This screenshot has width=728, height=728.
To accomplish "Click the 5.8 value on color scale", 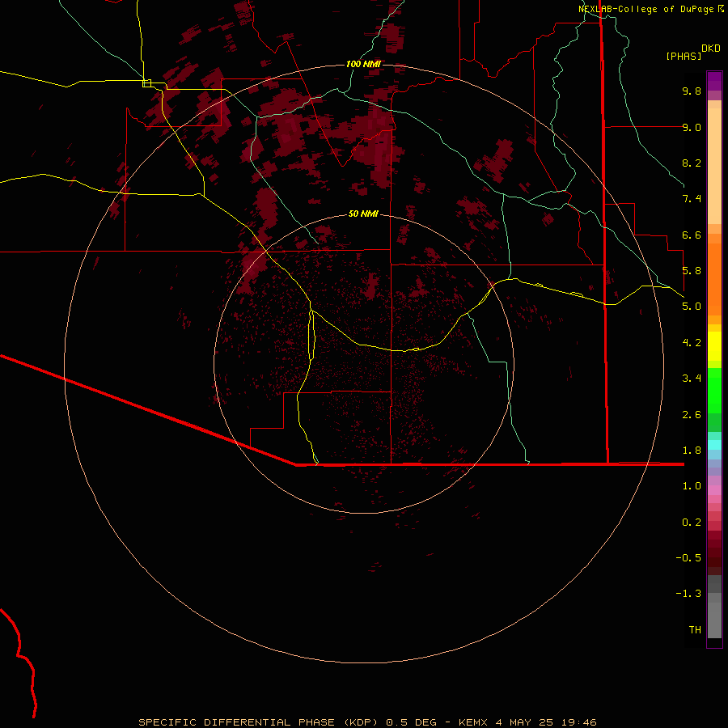I will (692, 271).
